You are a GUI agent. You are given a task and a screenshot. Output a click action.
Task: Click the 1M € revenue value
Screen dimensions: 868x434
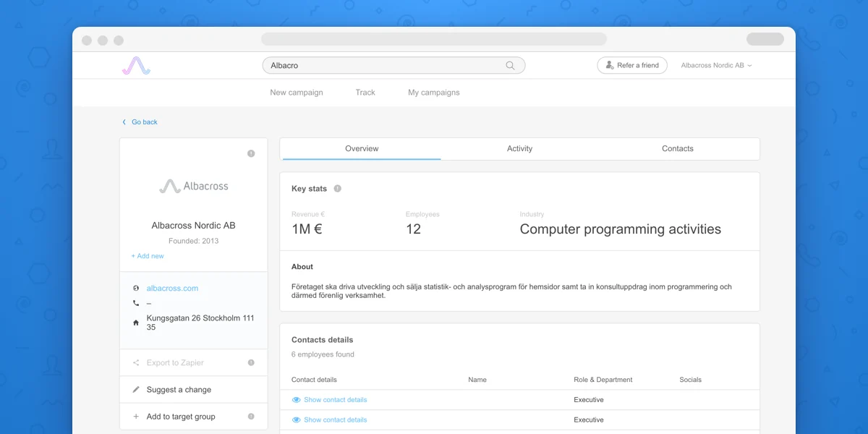[x=307, y=229]
